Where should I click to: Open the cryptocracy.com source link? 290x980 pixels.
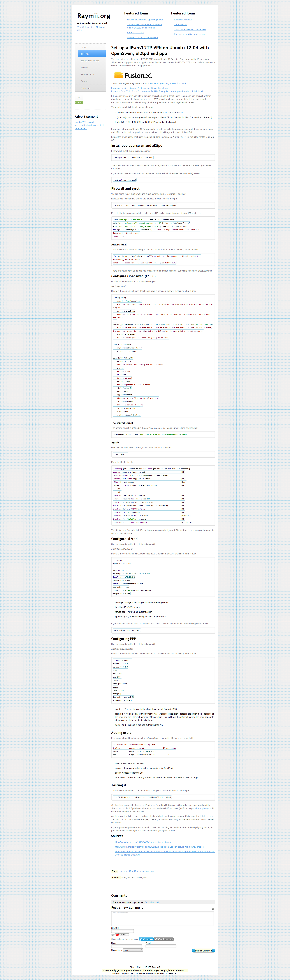pyautogui.click(x=159, y=847)
